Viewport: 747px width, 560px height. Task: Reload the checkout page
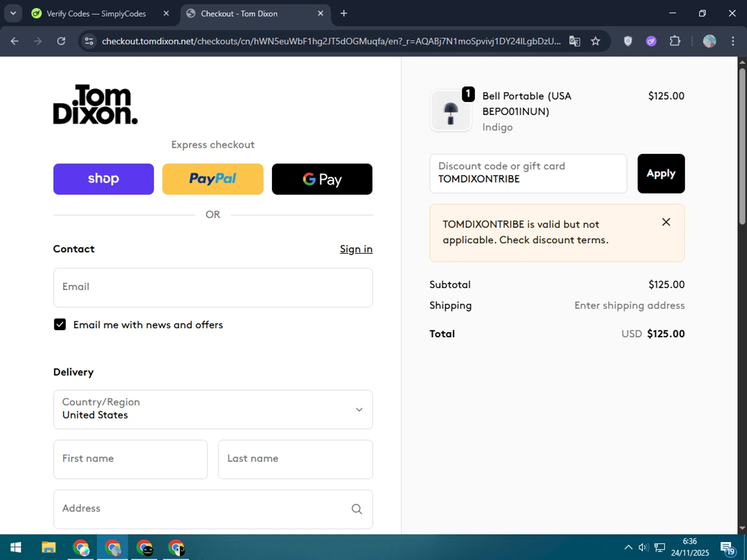61,41
